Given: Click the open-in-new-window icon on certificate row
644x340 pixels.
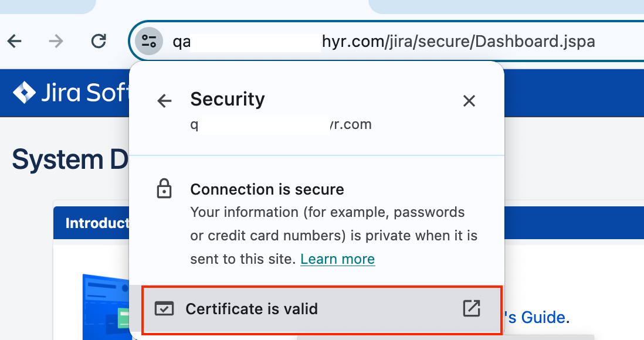Looking at the screenshot, I should (x=471, y=308).
